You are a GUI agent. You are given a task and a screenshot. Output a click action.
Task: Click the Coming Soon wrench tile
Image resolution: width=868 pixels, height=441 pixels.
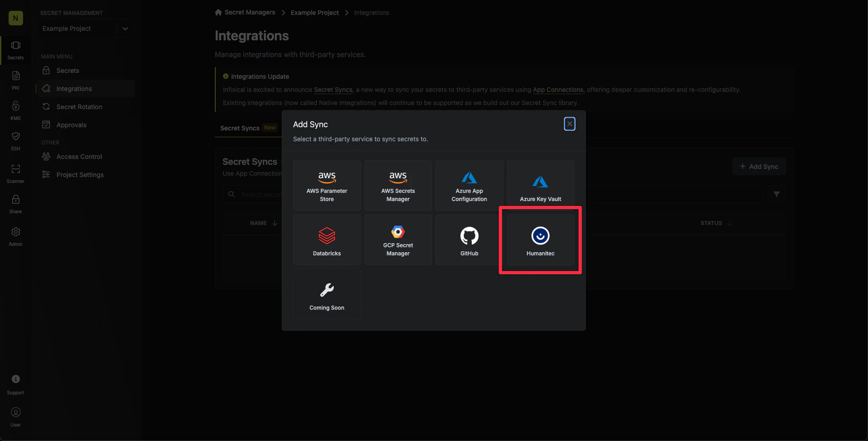(x=327, y=294)
